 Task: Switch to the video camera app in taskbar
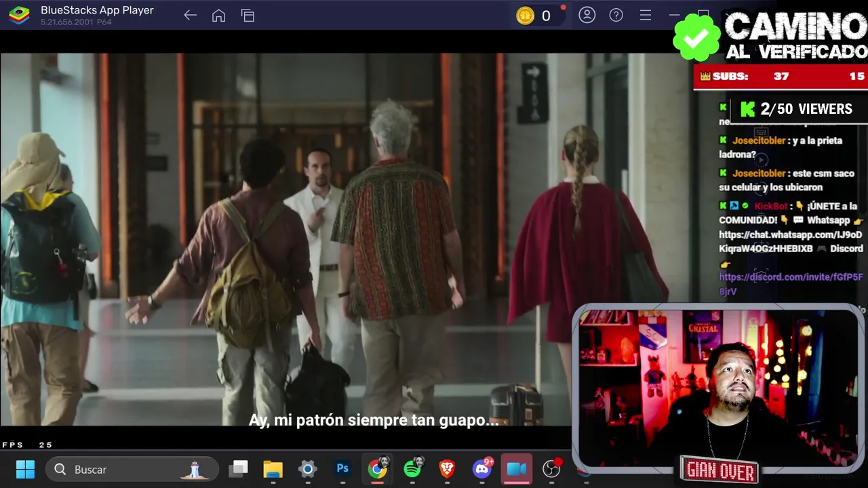point(517,468)
